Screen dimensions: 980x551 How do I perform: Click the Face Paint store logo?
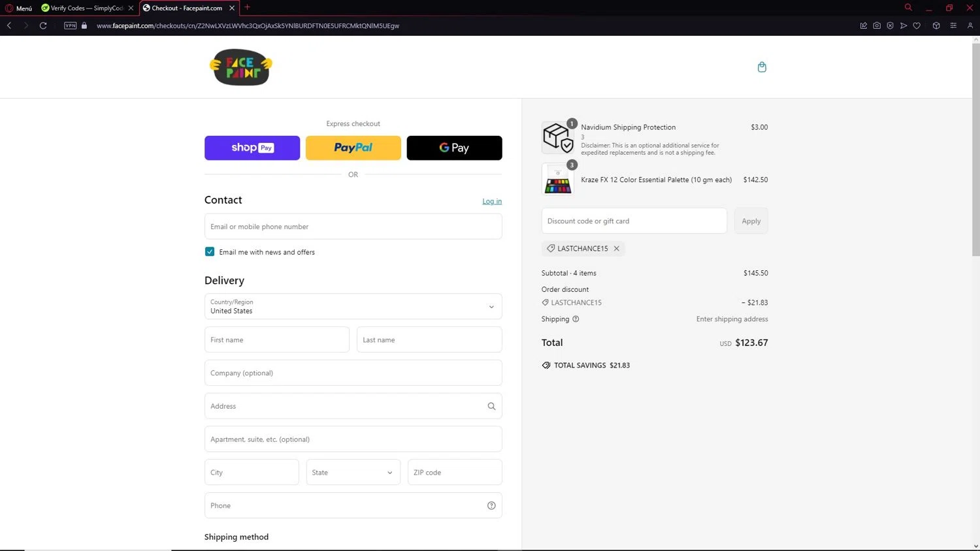pyautogui.click(x=241, y=67)
